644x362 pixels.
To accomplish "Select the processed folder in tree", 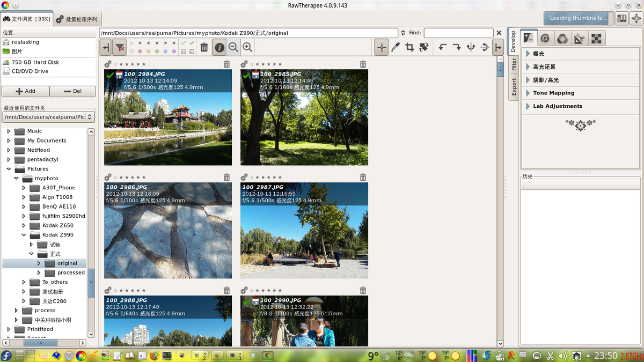I will pos(71,272).
